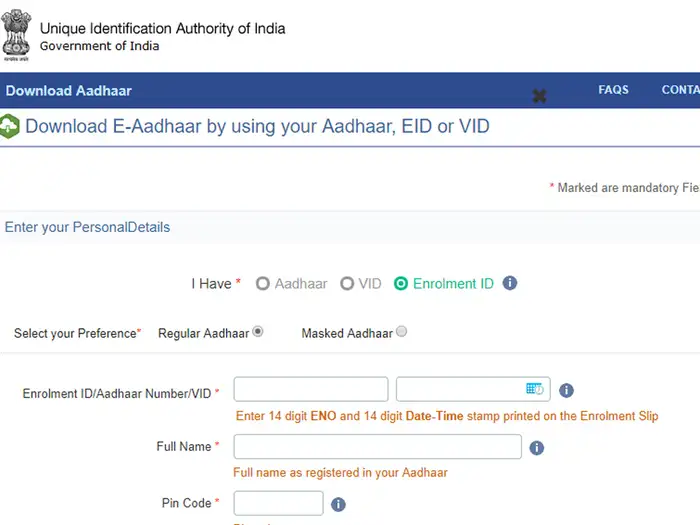Click the Government of India emblem logo
The height and width of the screenshot is (525, 700).
17,32
